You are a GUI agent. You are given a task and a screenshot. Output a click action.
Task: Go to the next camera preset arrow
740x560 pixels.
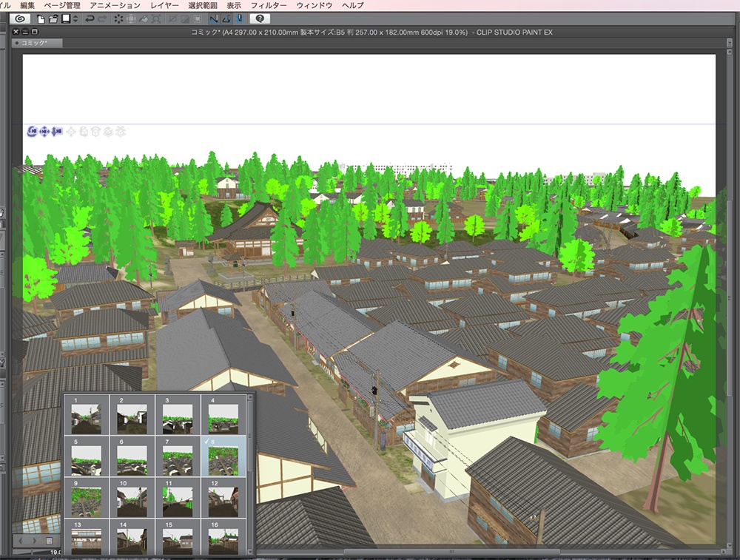pyautogui.click(x=33, y=541)
